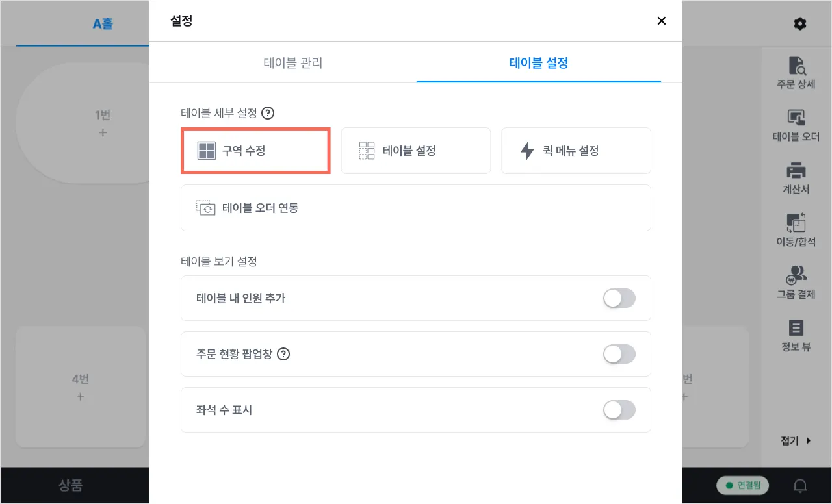Click the 계산서 printer icon
Image resolution: width=832 pixels, height=504 pixels.
796,172
